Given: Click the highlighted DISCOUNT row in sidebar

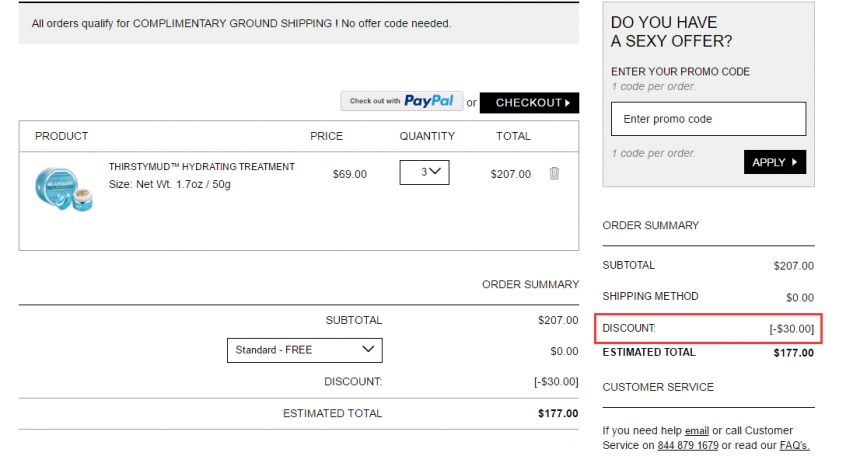Looking at the screenshot, I should (x=708, y=329).
